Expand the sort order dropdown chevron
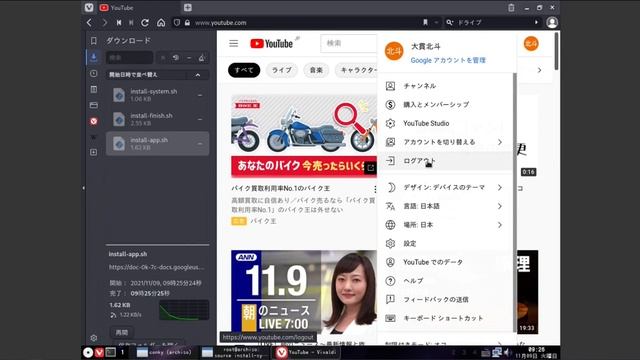The width and height of the screenshot is (640, 360). click(198, 75)
